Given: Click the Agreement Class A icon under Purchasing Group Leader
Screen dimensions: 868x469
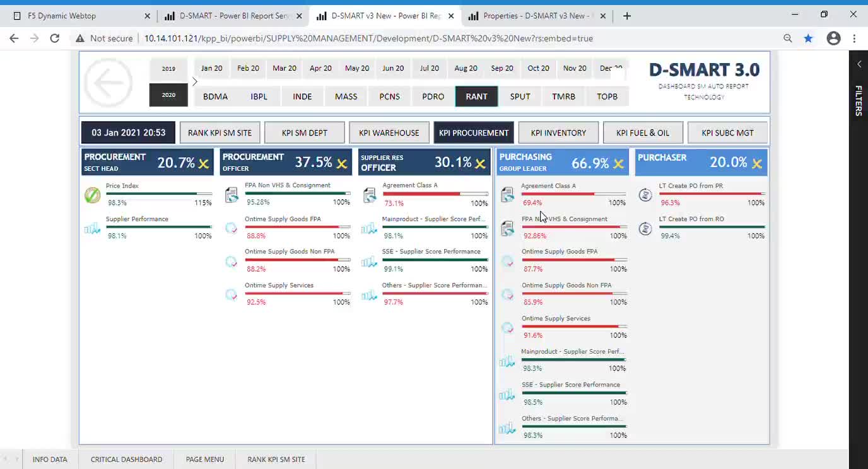Looking at the screenshot, I should click(507, 195).
